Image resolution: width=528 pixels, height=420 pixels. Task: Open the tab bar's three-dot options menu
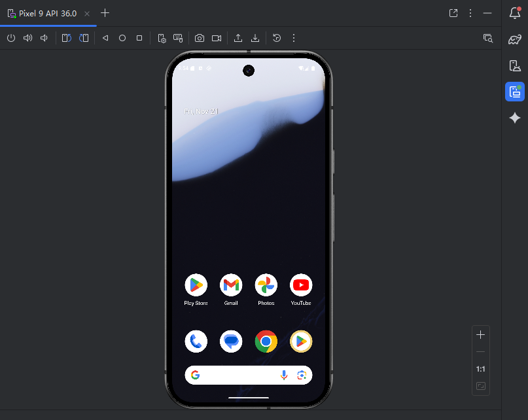(470, 13)
